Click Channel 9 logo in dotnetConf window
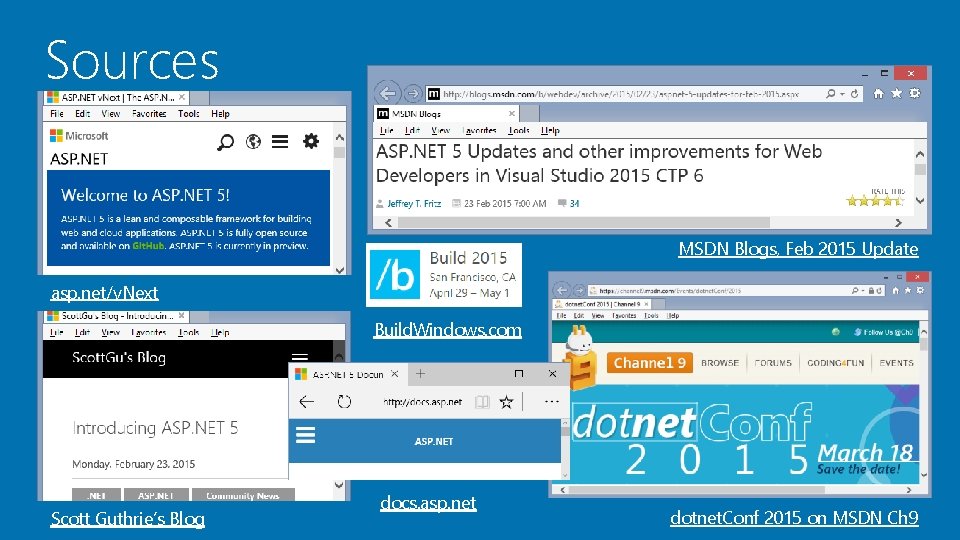The image size is (960, 540). 650,362
